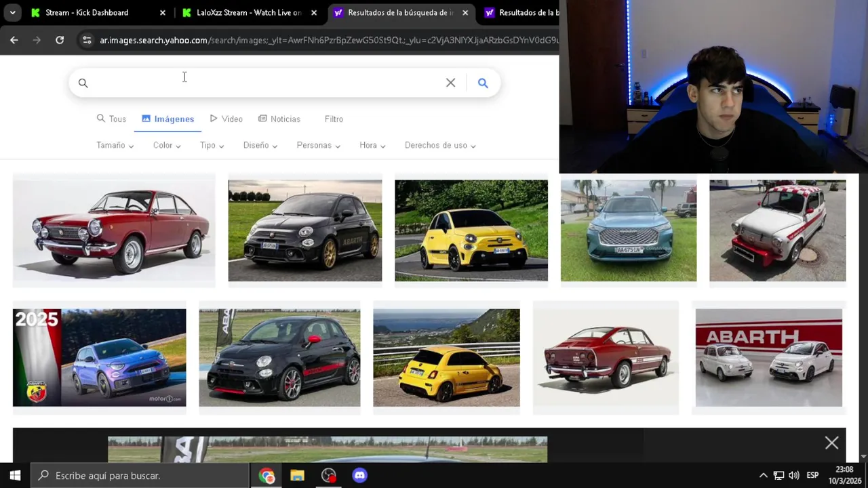The width and height of the screenshot is (868, 488).
Task: Close the bottom preview panel with X
Action: 831,443
